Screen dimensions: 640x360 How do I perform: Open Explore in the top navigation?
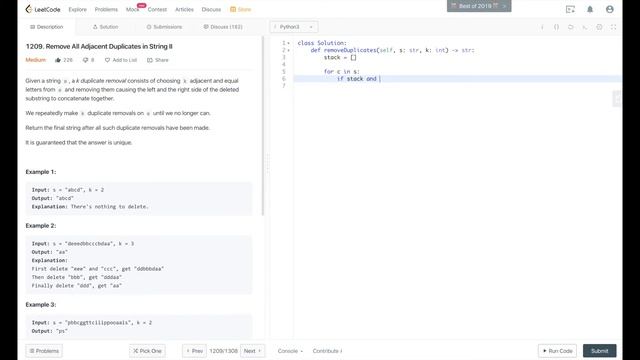tap(78, 9)
